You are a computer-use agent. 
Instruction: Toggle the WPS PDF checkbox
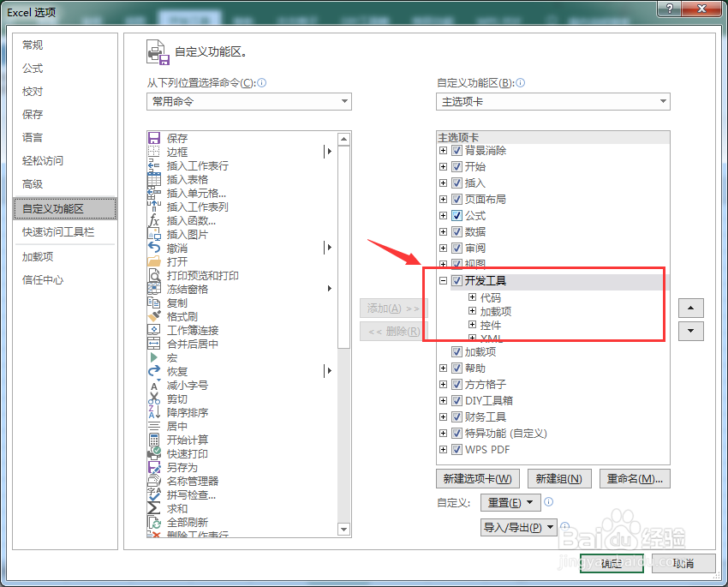[457, 449]
